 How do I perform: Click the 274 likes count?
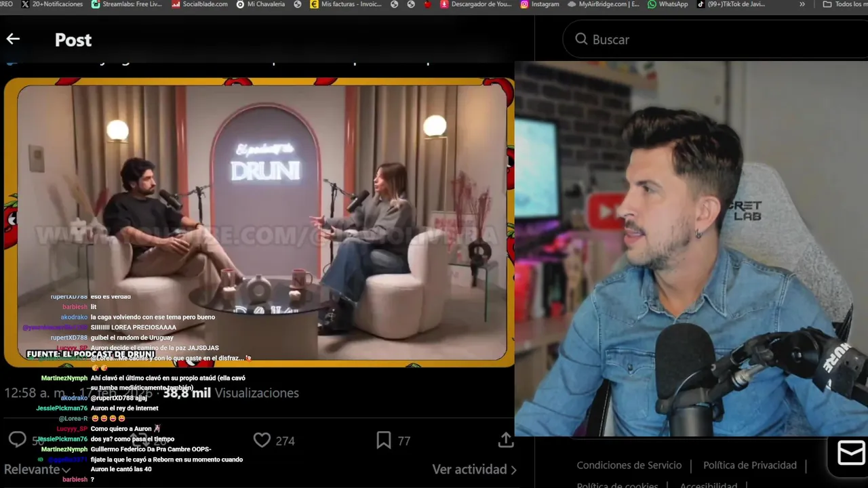click(x=285, y=441)
